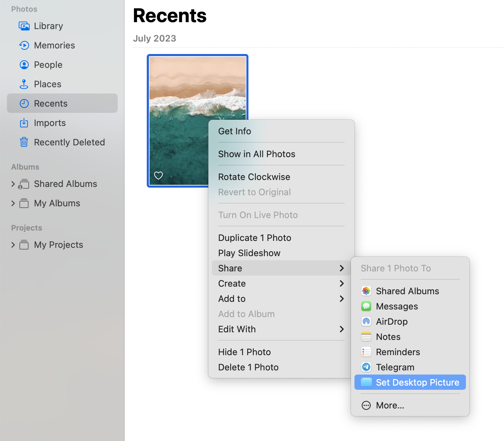Click the AirDrop icon in share submenu
504x441 pixels.
[x=366, y=322]
